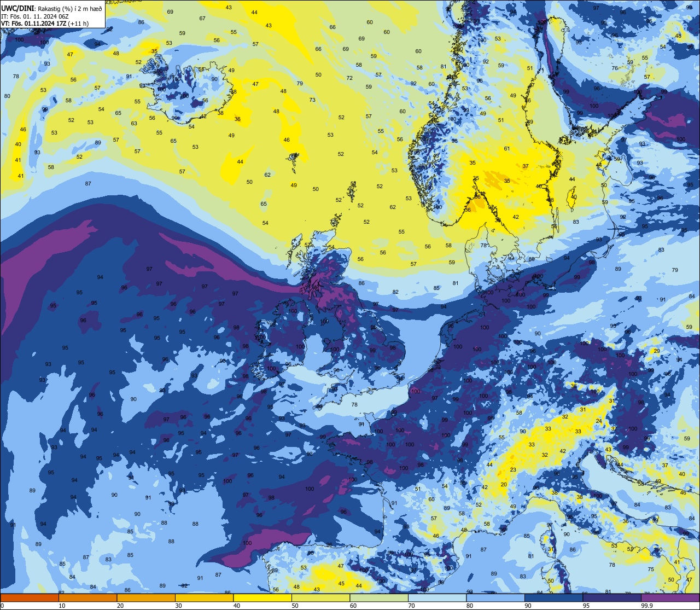Click the purple legend segment above 99.9
The height and width of the screenshot is (610, 700).
point(670,598)
